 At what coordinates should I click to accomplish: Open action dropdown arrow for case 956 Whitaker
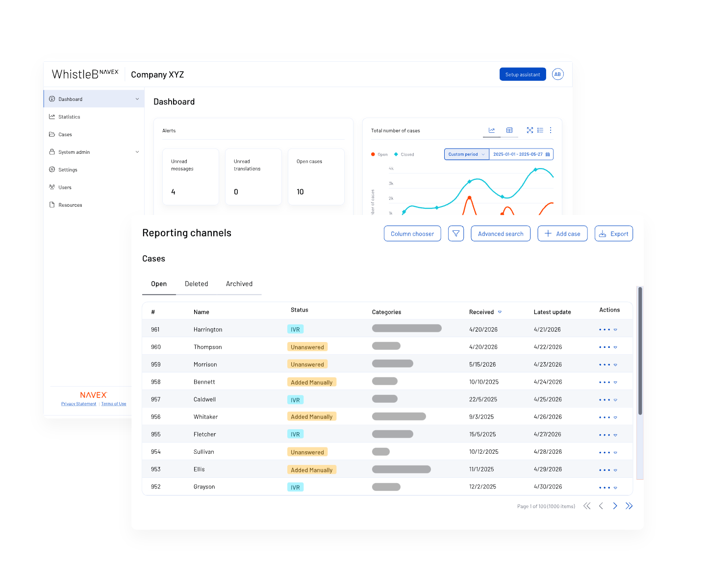615,418
